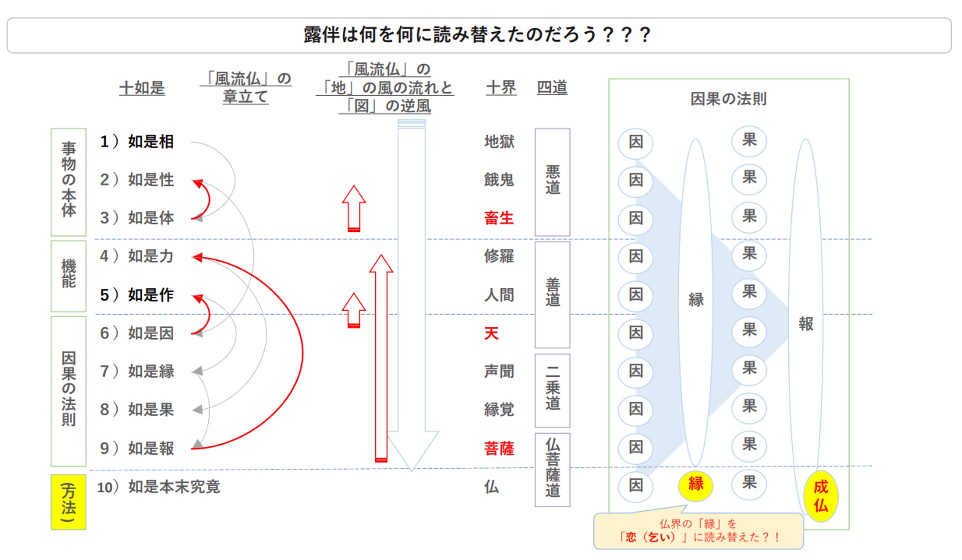962x560 pixels.
Task: Select the 善道 box
Action: (552, 294)
